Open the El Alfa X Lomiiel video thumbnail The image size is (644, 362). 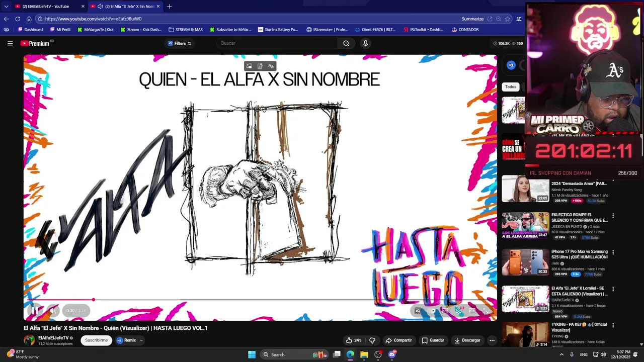coord(525,299)
